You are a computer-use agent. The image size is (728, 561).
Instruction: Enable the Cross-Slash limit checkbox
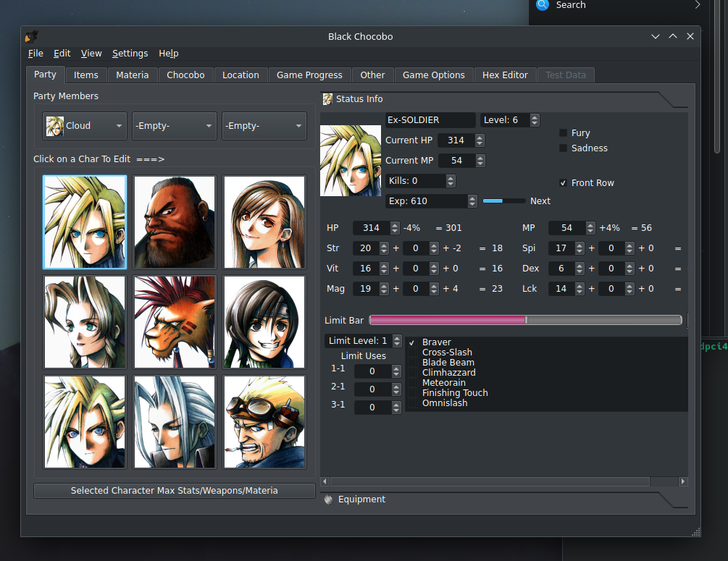(x=412, y=353)
